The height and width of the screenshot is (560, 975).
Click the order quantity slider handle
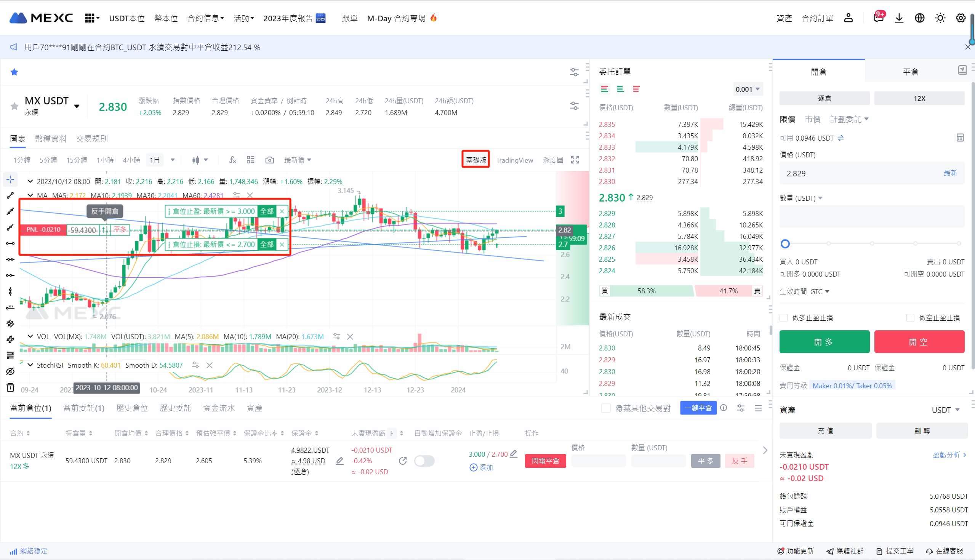point(785,243)
